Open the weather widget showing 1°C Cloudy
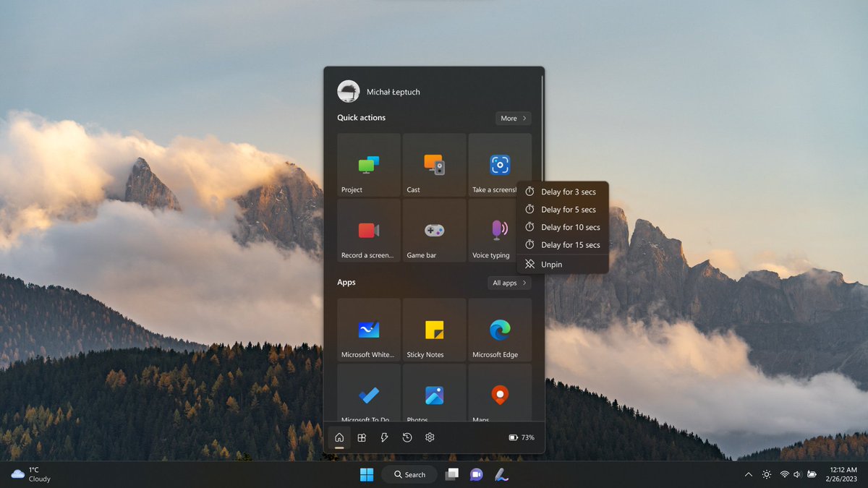 point(31,474)
